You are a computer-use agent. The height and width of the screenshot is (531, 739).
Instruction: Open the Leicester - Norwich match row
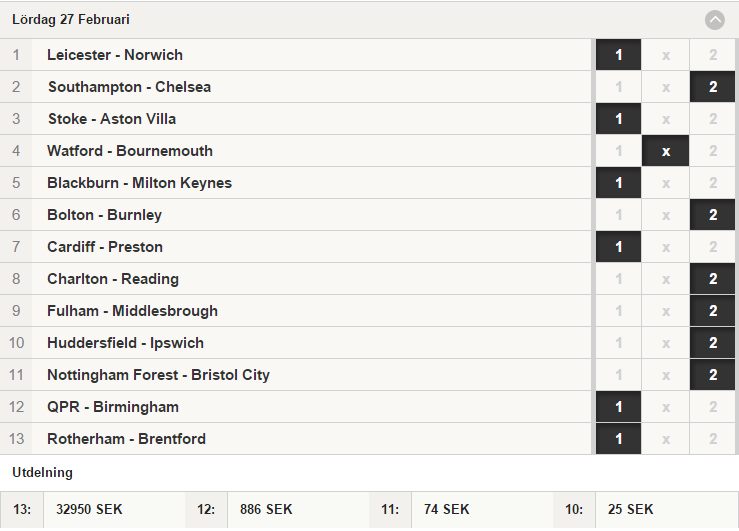296,55
